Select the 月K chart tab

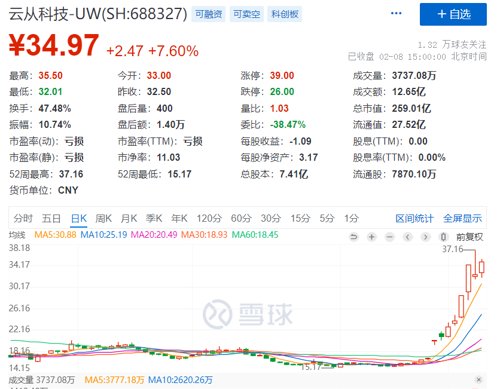[129, 219]
